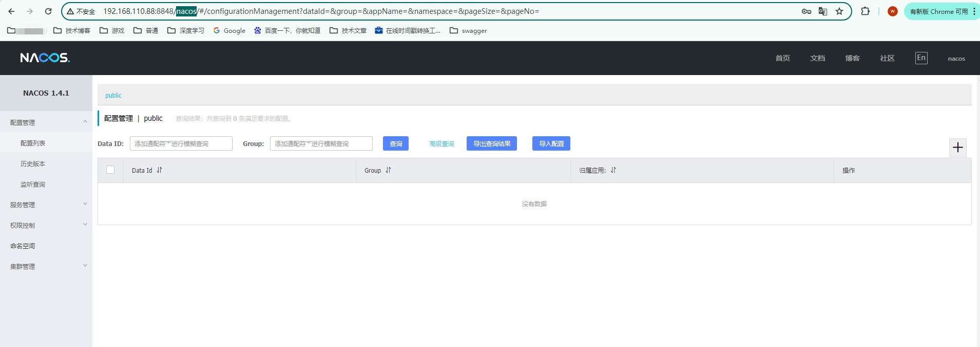Viewport: 980px width, 347px height.
Task: Click the 没有数据 empty table text
Action: pos(534,204)
